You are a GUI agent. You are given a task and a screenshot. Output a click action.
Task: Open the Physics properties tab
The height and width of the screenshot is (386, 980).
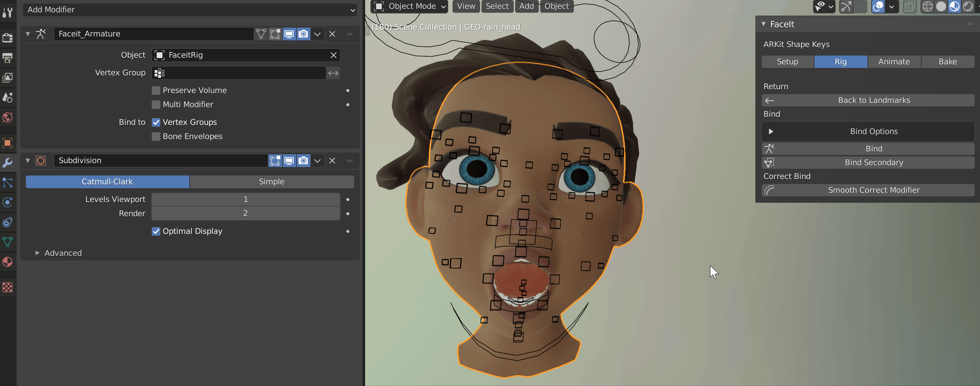(x=8, y=202)
